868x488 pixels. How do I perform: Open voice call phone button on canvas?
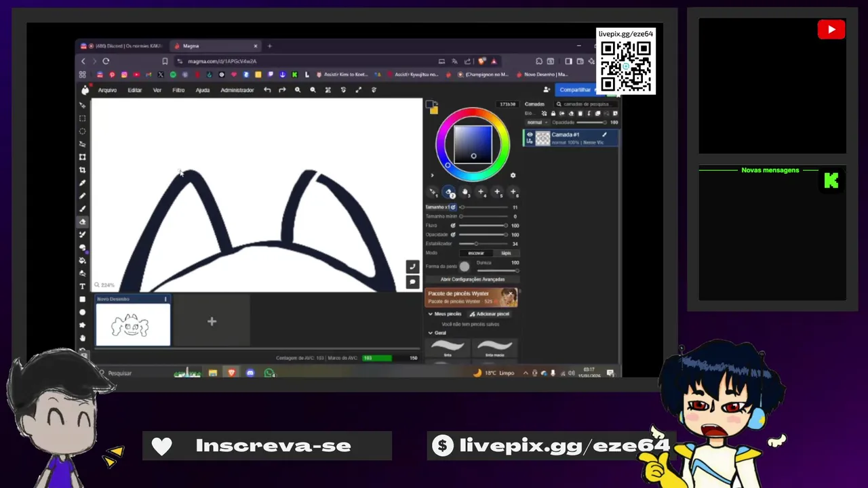click(412, 266)
